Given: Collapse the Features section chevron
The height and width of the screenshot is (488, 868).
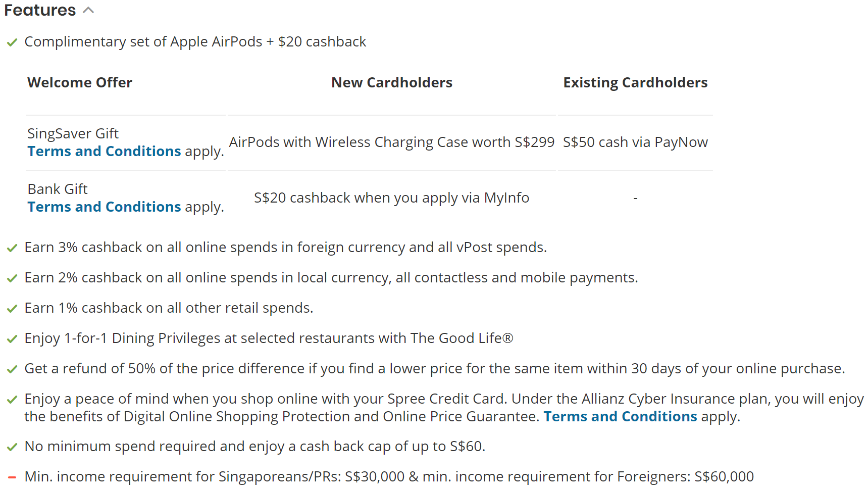Looking at the screenshot, I should (88, 10).
